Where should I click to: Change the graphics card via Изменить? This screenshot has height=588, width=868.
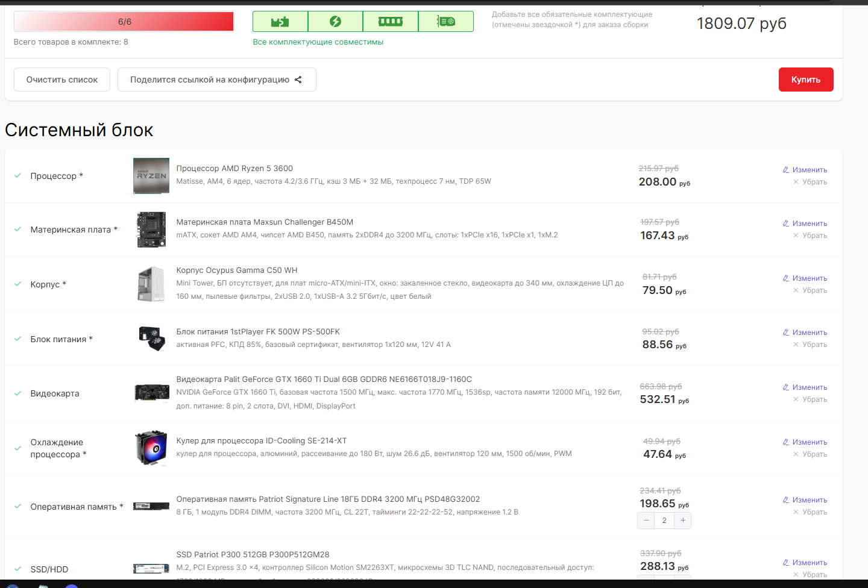805,387
